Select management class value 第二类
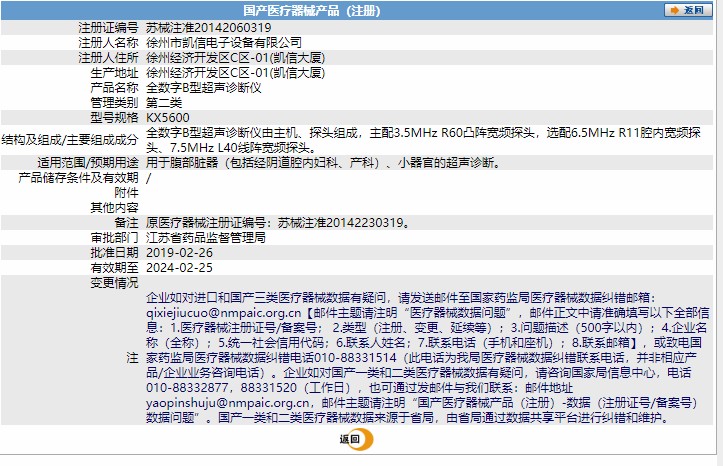Image resolution: width=723 pixels, height=466 pixels. point(164,103)
